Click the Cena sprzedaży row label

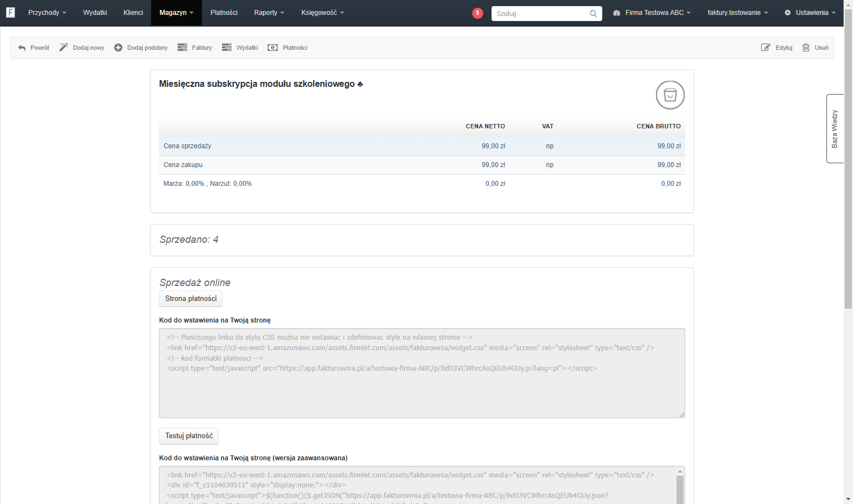187,146
